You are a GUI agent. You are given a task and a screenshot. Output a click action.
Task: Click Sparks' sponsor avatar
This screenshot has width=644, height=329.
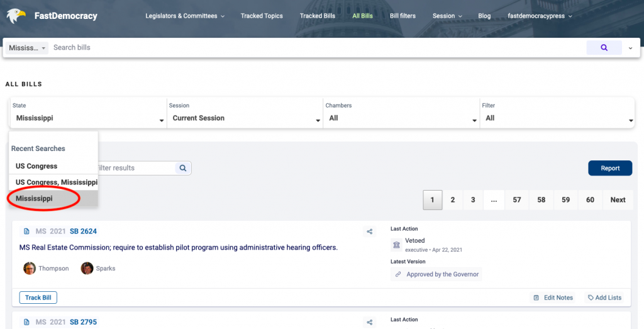tap(87, 269)
